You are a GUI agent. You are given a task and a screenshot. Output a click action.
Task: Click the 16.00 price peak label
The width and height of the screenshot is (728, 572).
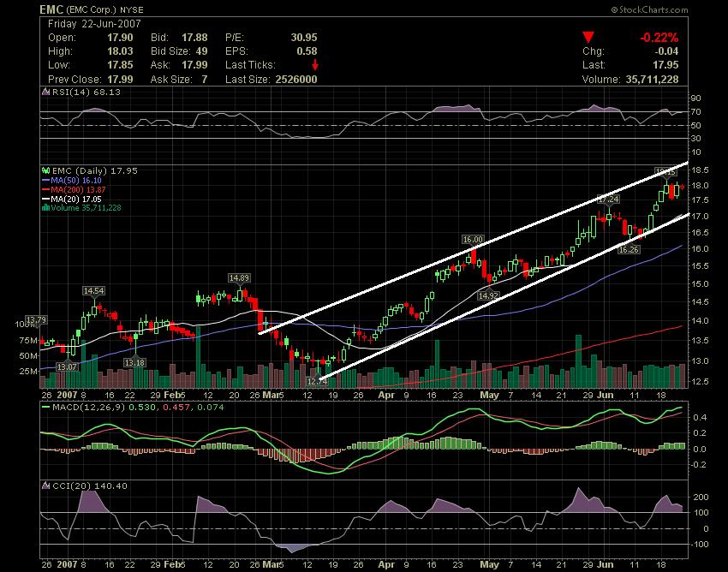pos(473,239)
